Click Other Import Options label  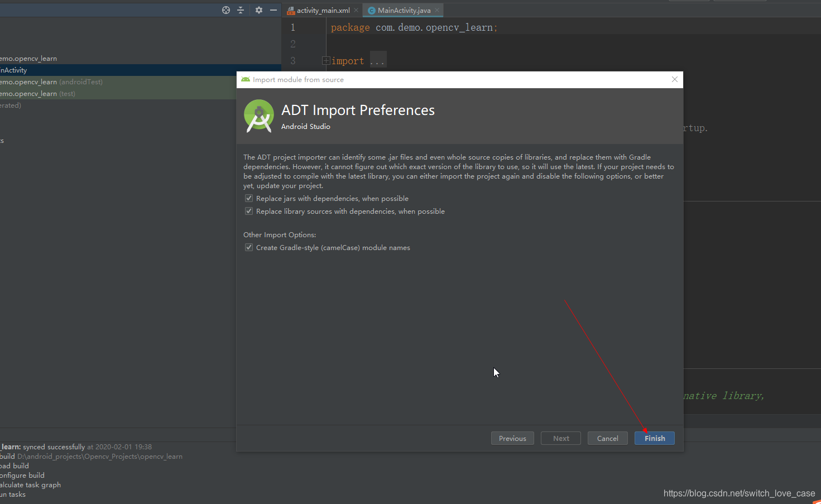(280, 234)
